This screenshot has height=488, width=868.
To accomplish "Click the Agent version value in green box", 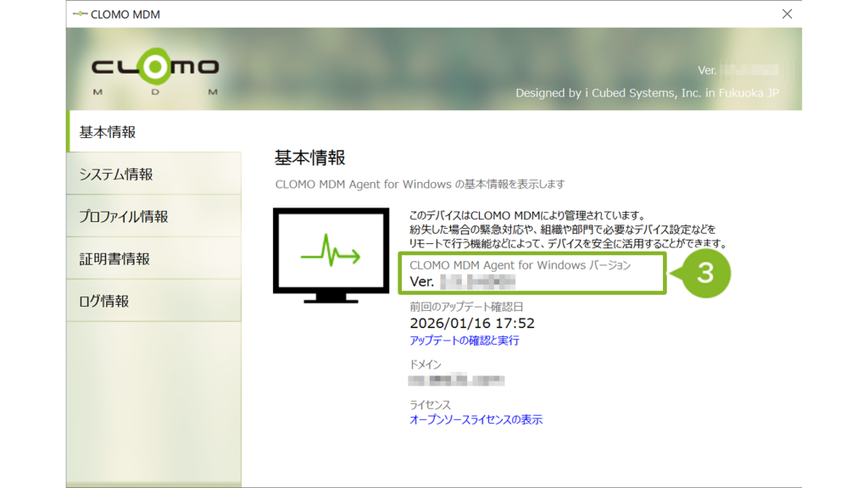I will [x=463, y=282].
